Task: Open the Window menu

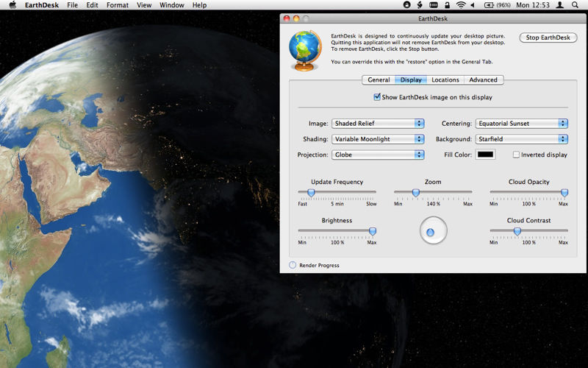Action: pyautogui.click(x=172, y=5)
